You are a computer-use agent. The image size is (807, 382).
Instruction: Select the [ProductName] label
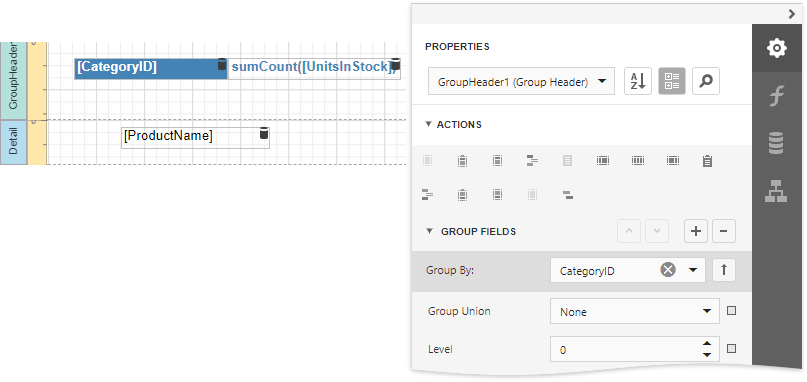point(195,137)
